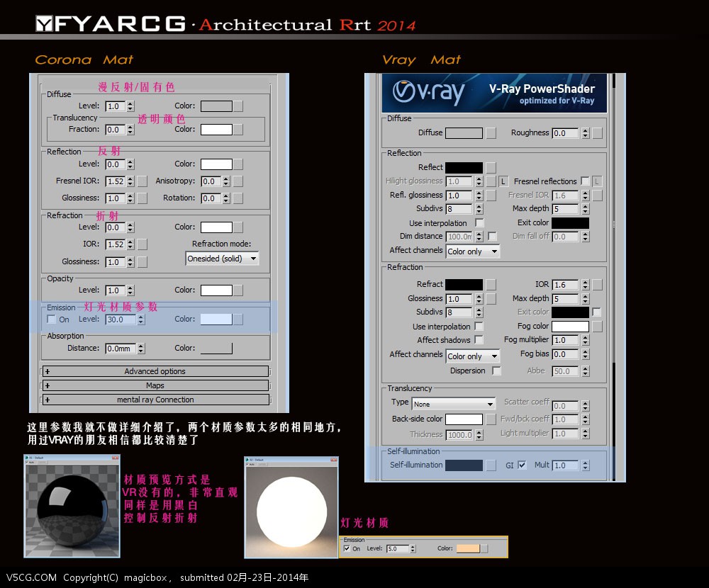Toggle Refraction Use interpolation checkbox

pyautogui.click(x=479, y=327)
